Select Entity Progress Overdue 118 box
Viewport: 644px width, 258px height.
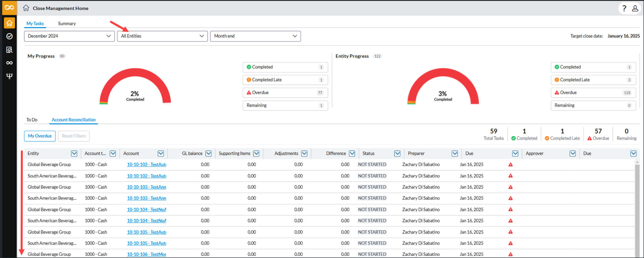(593, 93)
